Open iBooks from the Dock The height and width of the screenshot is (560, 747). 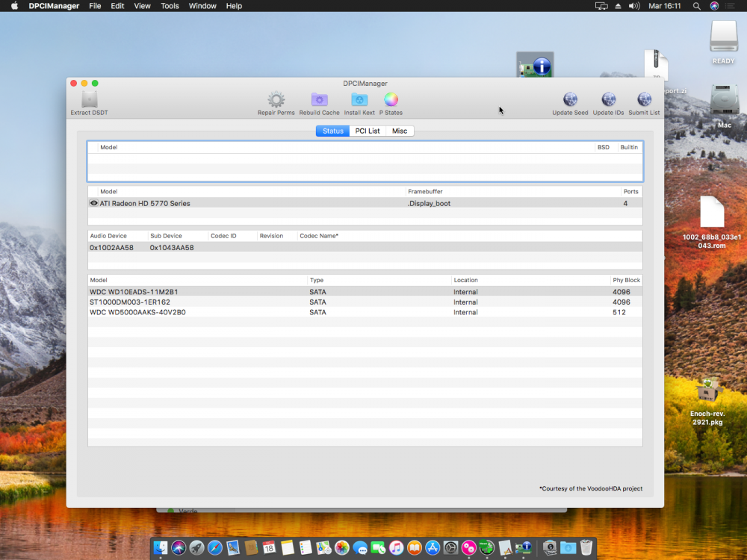(414, 548)
